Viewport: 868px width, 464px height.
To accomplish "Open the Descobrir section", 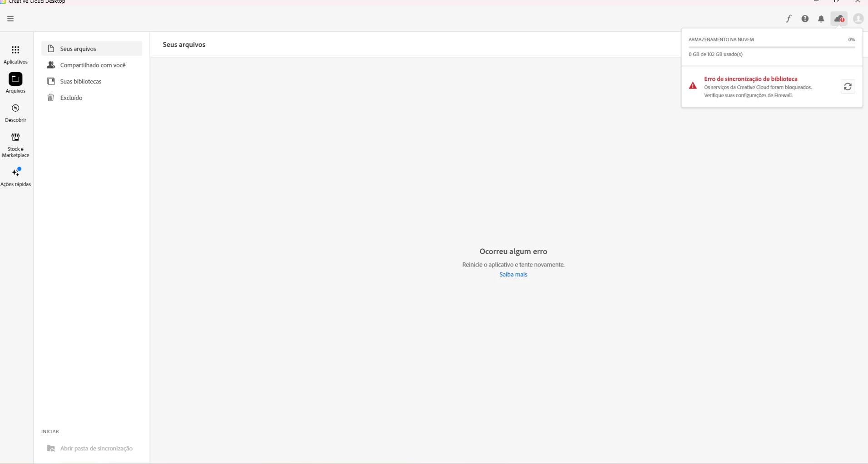I will tap(15, 113).
